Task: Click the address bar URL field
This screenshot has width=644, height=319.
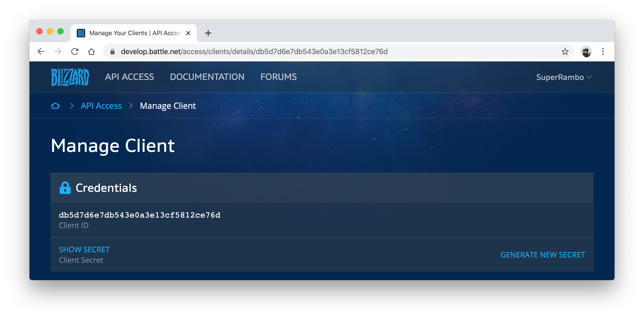Action: [315, 52]
